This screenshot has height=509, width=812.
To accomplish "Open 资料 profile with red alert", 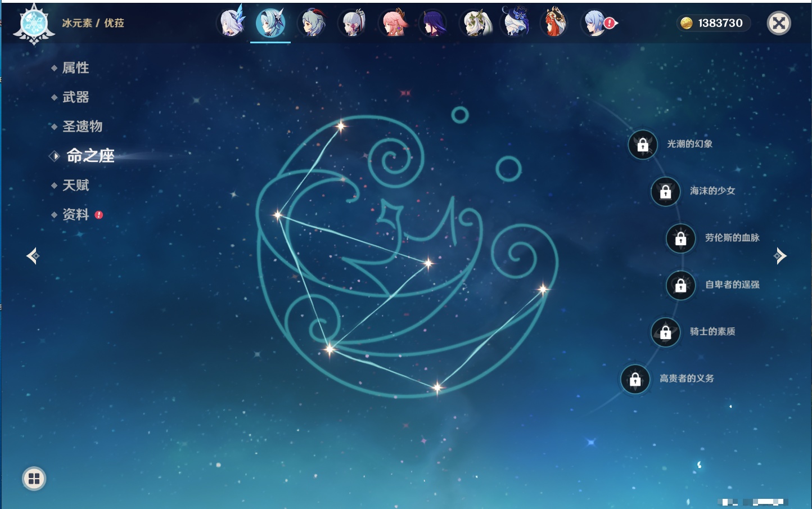I will tap(75, 214).
